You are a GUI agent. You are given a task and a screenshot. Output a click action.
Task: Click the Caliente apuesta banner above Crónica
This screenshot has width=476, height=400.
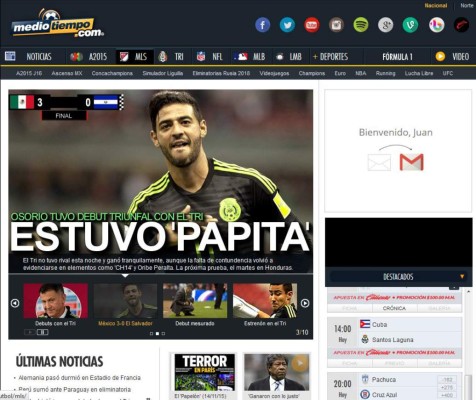[394, 297]
